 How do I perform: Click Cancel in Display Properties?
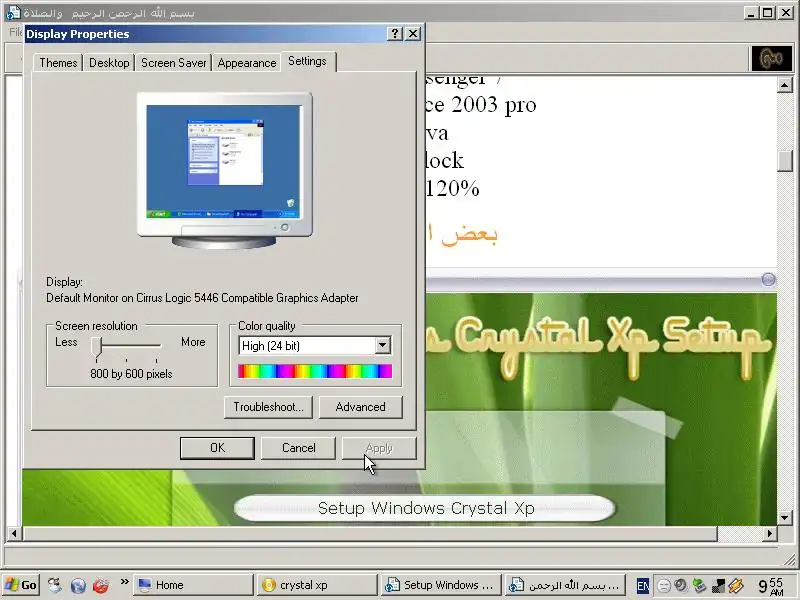point(298,448)
